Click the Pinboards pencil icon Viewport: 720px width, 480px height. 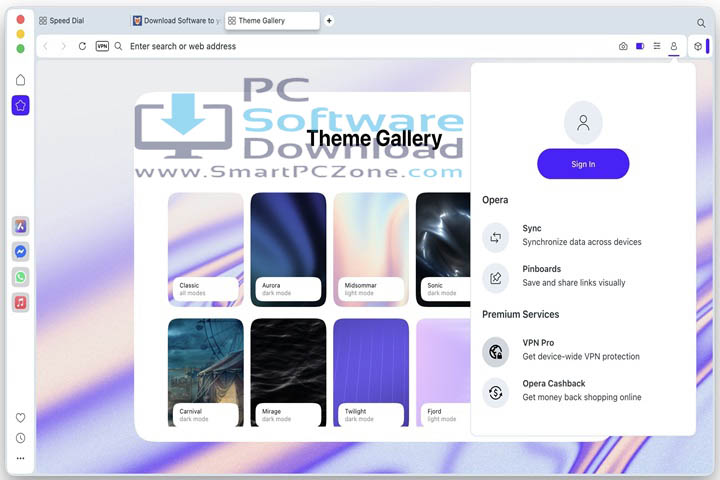[x=495, y=278]
